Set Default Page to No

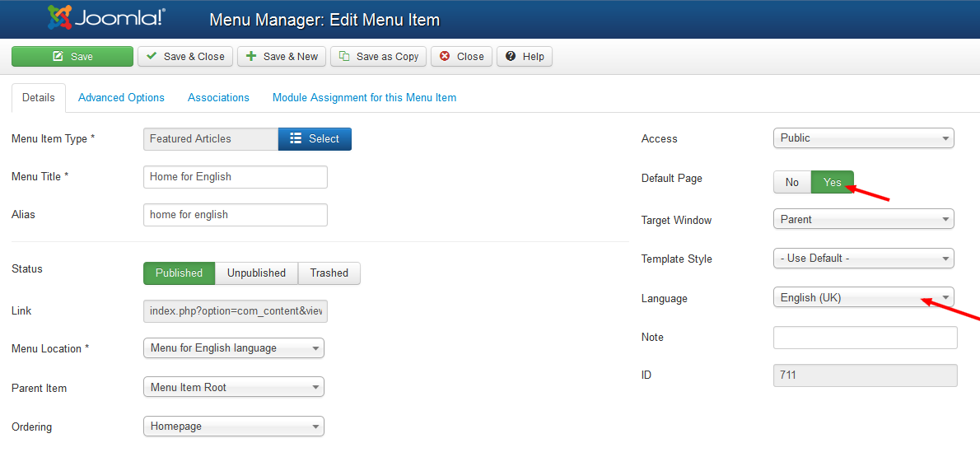[792, 182]
